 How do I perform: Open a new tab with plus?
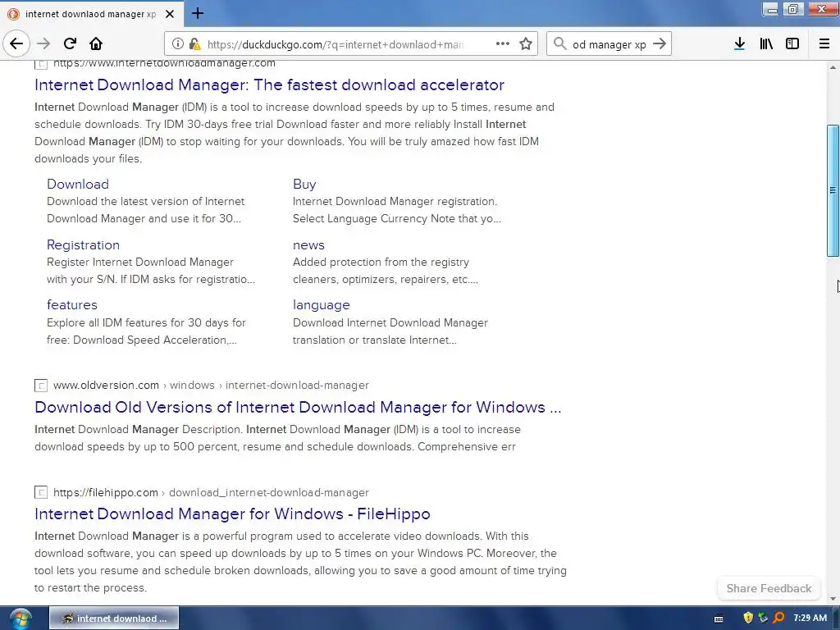pos(197,13)
